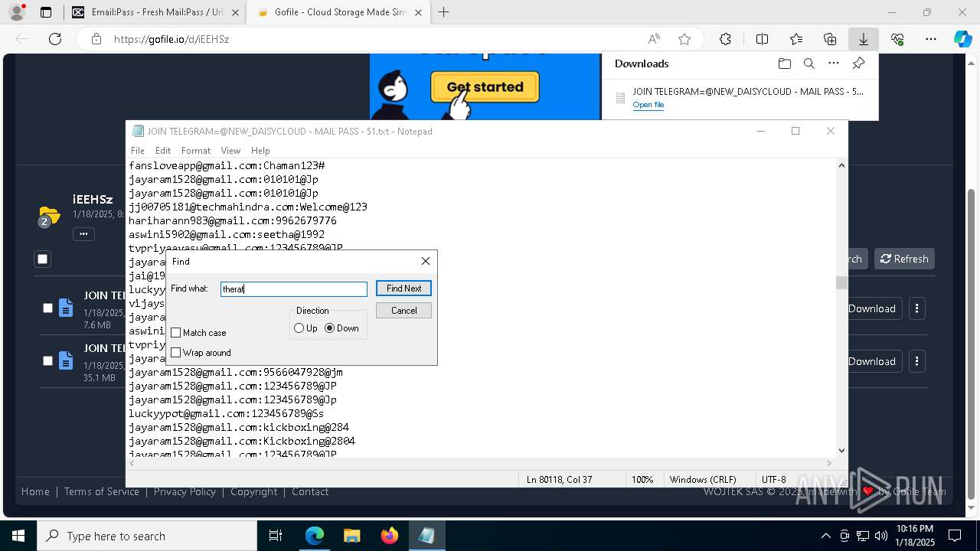980x551 pixels.
Task: Click the Downloads toolbar icon
Action: click(863, 39)
